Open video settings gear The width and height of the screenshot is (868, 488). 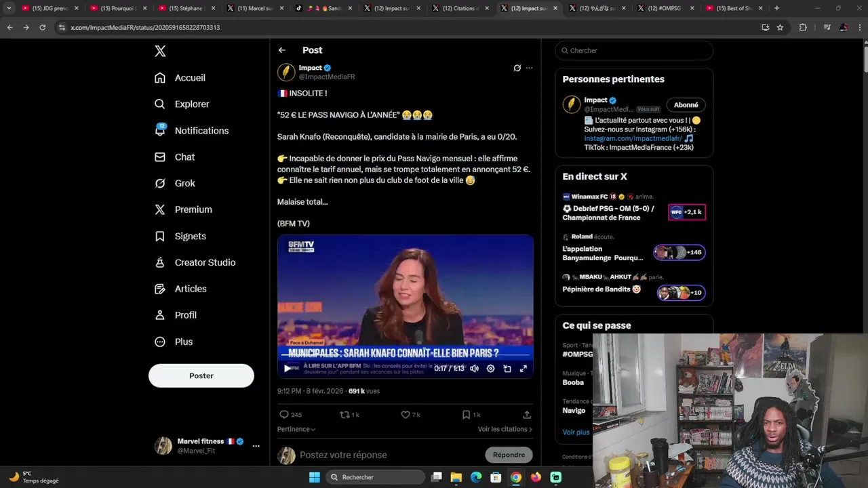490,369
